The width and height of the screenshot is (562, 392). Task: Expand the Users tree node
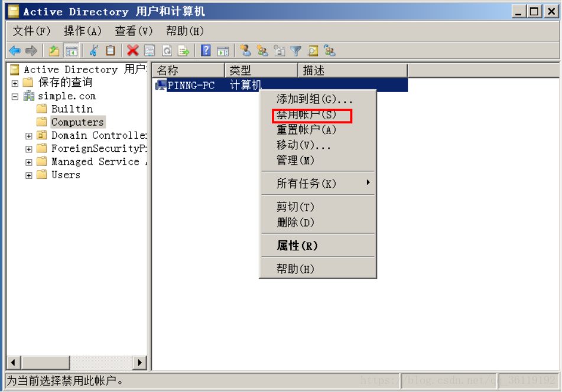tap(29, 175)
